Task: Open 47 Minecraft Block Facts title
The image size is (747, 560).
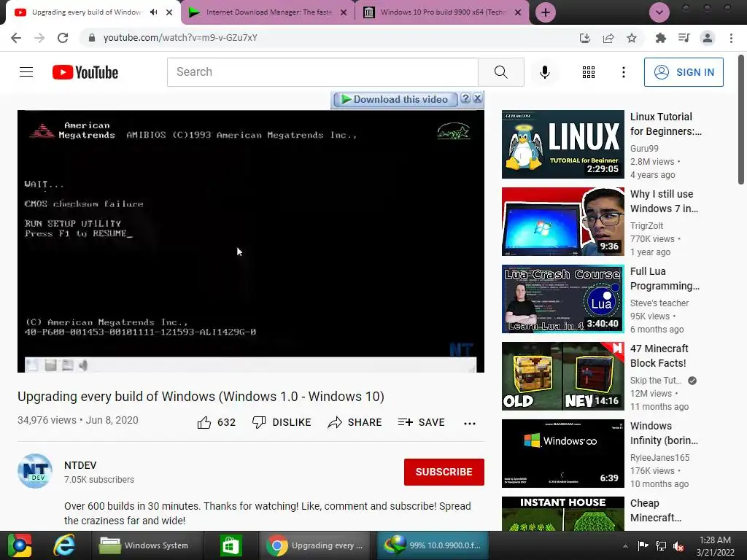Action: (659, 356)
